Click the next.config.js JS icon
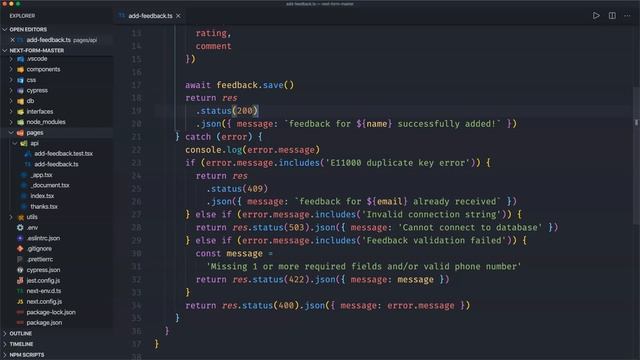This screenshot has width=640, height=360. (x=20, y=302)
